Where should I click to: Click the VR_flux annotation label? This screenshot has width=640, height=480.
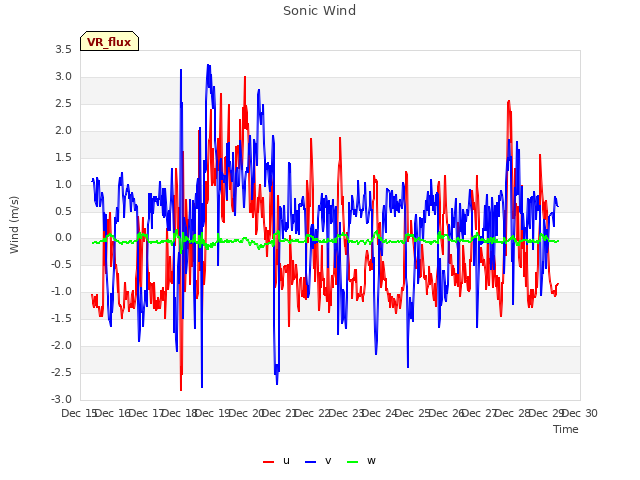109,41
